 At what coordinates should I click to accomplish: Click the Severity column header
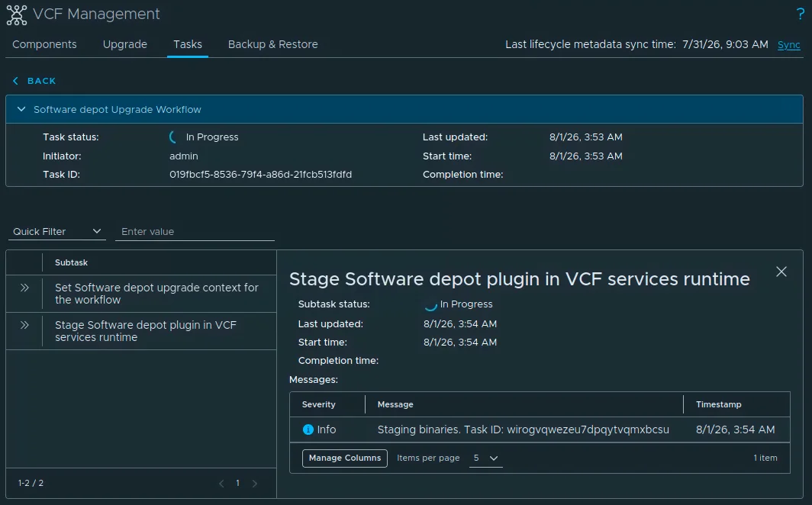point(318,404)
